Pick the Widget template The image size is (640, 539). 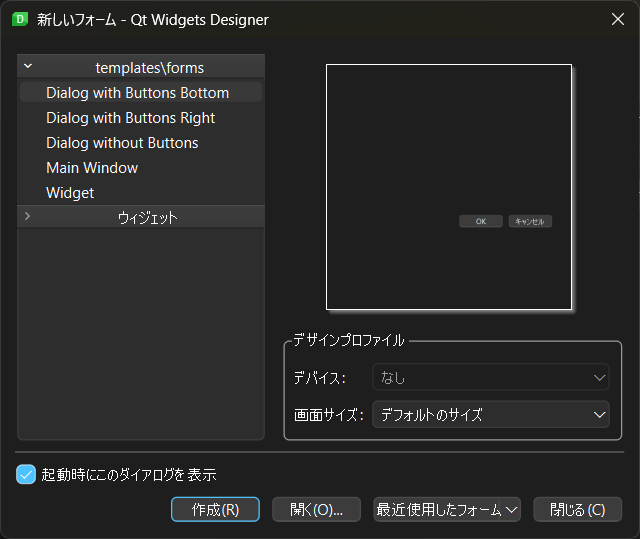click(70, 193)
